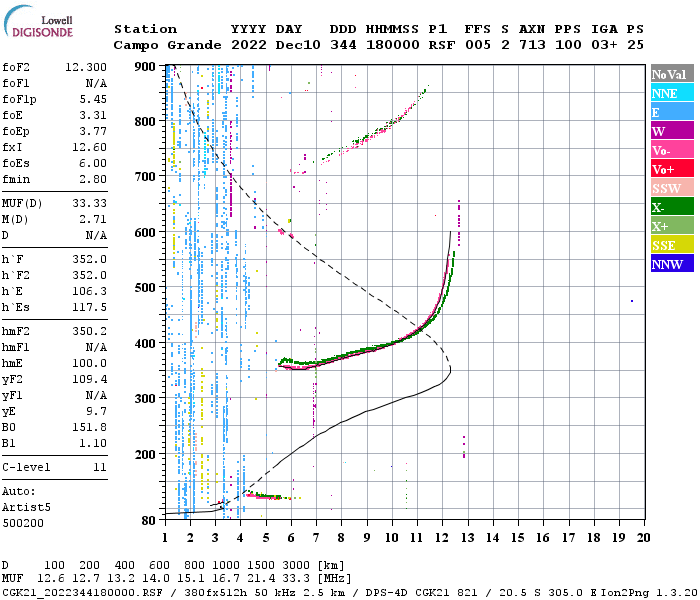The height and width of the screenshot is (600, 700).
Task: Click the 900 km height axis label
Action: point(145,67)
